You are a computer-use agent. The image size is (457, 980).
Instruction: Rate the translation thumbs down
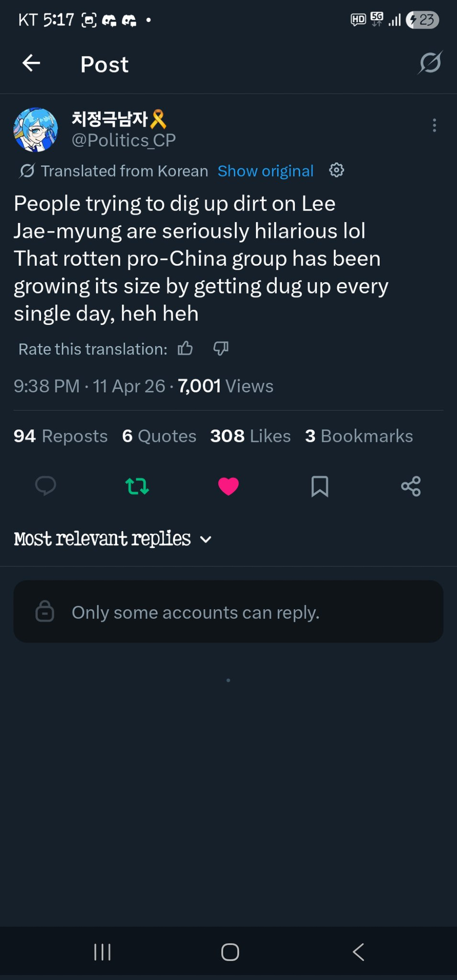click(x=221, y=348)
